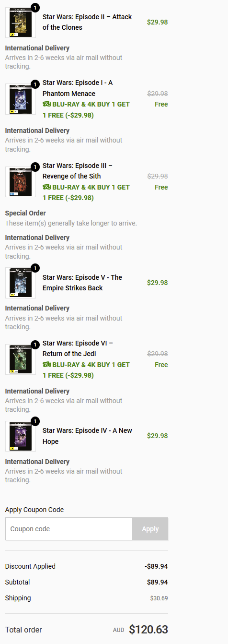
Task: Open Star Wars: Episode V title link
Action: (x=82, y=283)
